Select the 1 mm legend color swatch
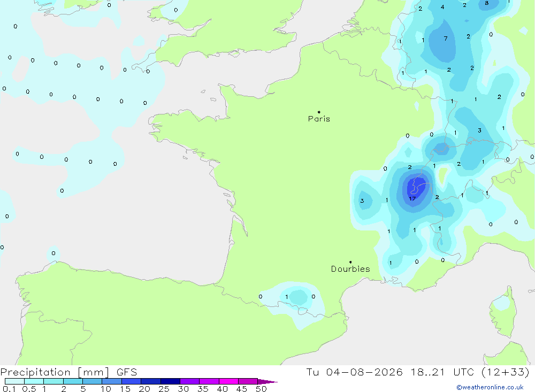 (x=53, y=381)
